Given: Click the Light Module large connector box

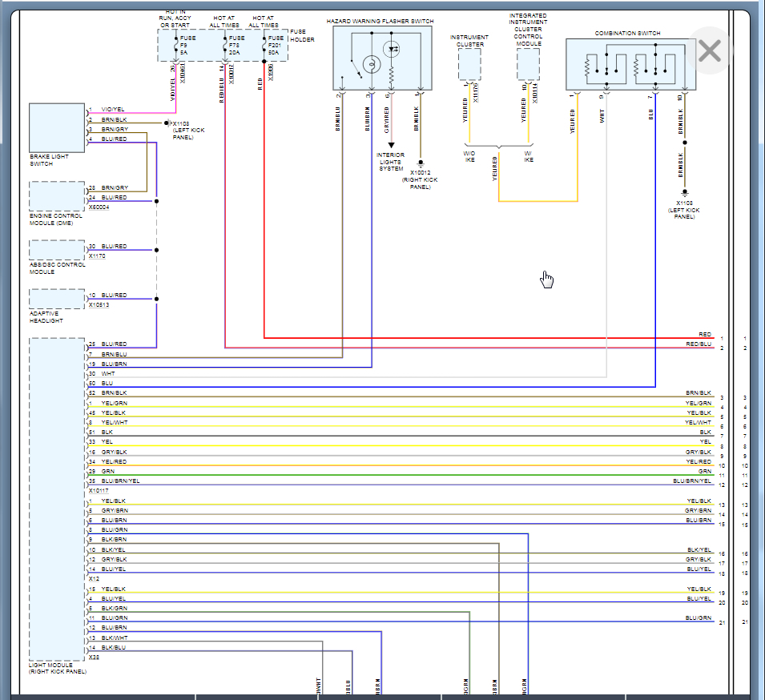Looking at the screenshot, I should coord(57,498).
